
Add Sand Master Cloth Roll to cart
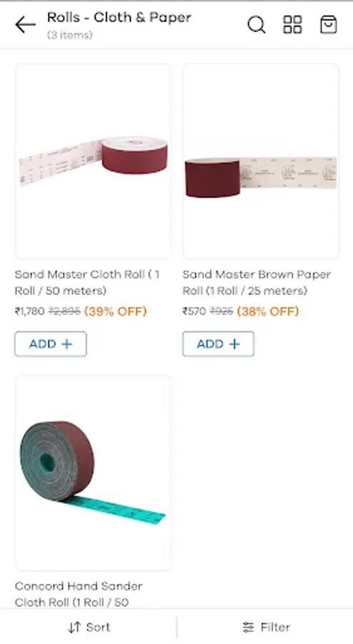coord(51,344)
